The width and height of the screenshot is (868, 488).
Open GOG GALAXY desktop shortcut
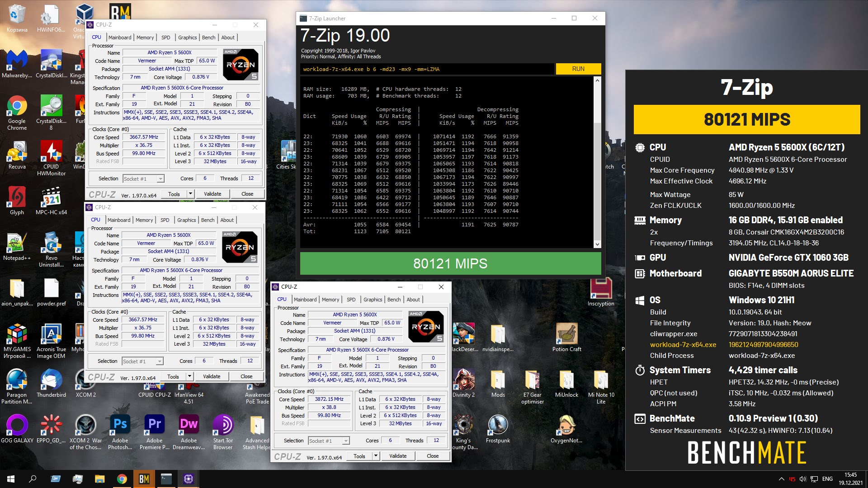tap(17, 429)
